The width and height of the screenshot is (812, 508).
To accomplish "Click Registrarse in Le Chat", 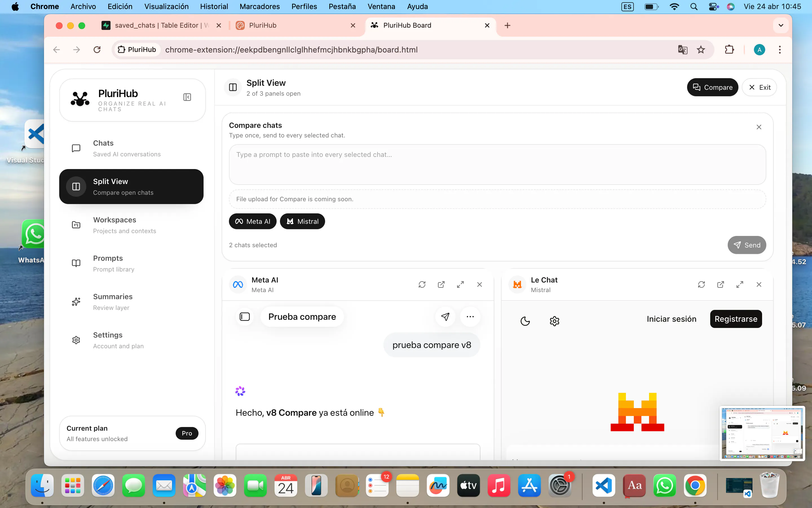I will point(736,319).
